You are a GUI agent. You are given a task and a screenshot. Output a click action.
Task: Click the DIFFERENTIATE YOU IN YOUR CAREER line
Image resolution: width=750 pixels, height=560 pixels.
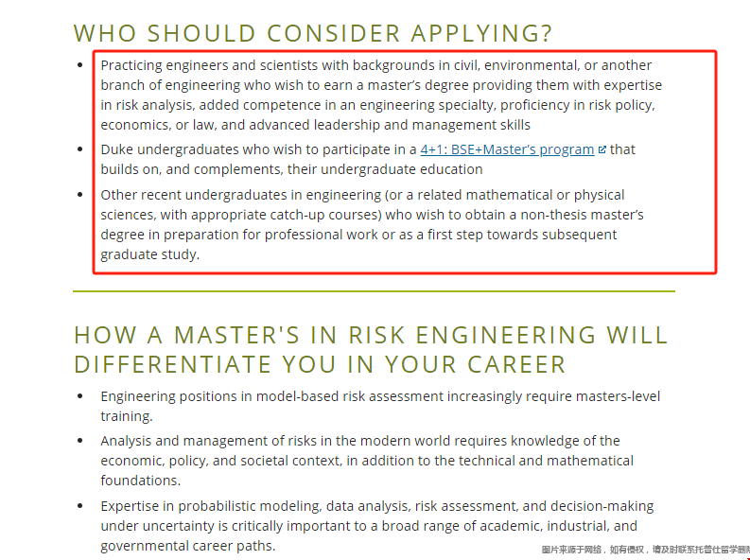(320, 364)
